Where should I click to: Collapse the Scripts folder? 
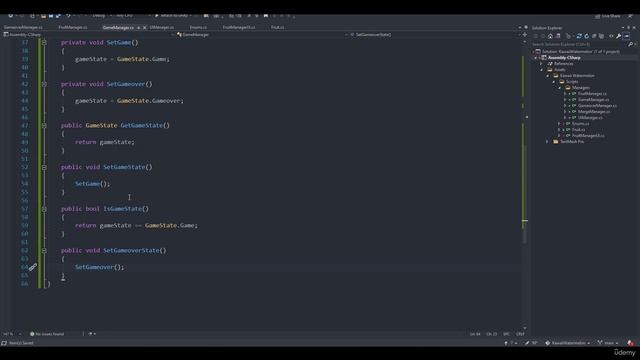(x=554, y=82)
